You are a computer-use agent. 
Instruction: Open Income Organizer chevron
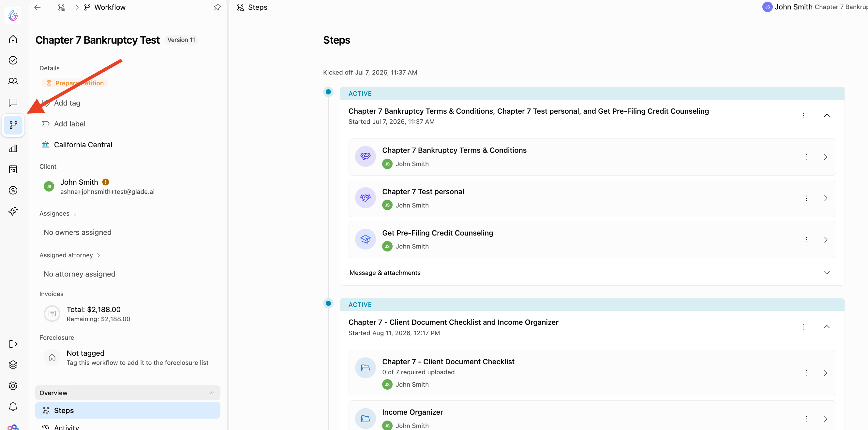point(826,419)
